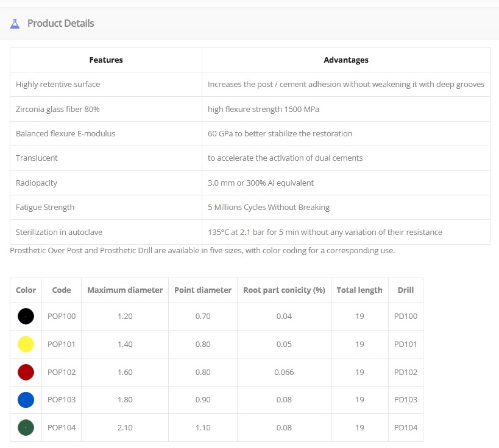Click the PD104 drill code
Image resolution: width=499 pixels, height=448 pixels.
(405, 427)
